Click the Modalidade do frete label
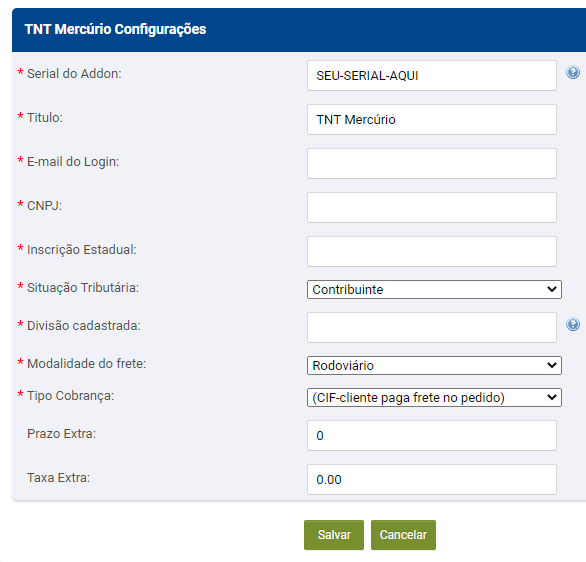Viewport: 586px width, 562px height. pyautogui.click(x=86, y=364)
